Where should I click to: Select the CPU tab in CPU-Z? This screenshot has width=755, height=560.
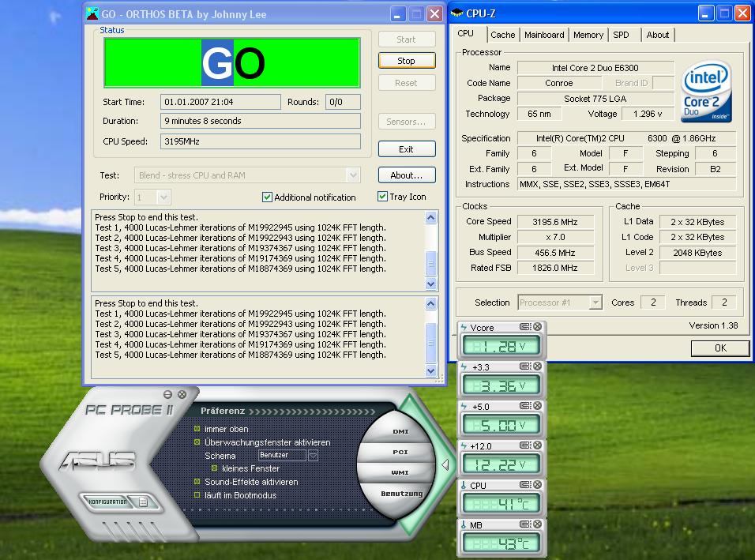point(466,34)
